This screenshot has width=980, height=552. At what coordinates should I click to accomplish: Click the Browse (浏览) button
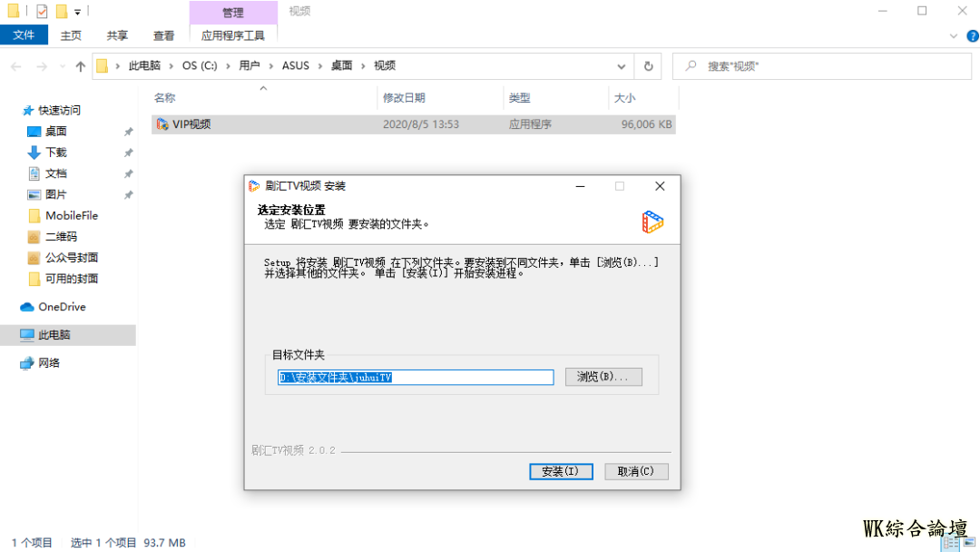coord(603,377)
